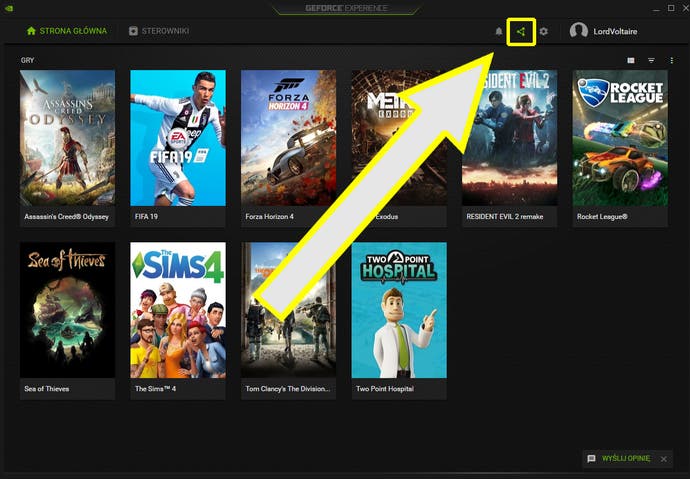Click Tom Clancy's The Division title label
The image size is (690, 479).
coord(288,388)
